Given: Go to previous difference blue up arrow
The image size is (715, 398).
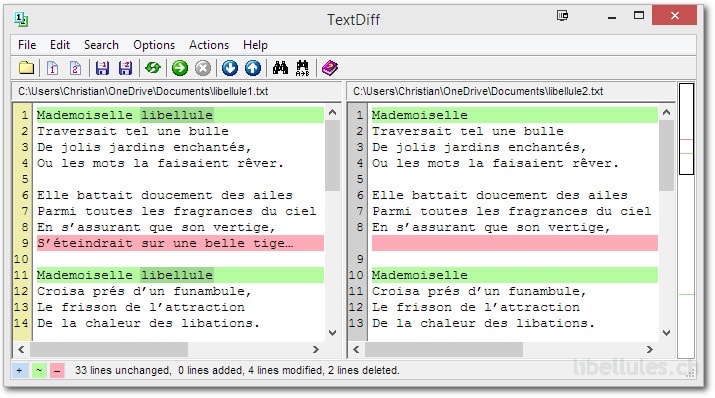Looking at the screenshot, I should [x=253, y=68].
